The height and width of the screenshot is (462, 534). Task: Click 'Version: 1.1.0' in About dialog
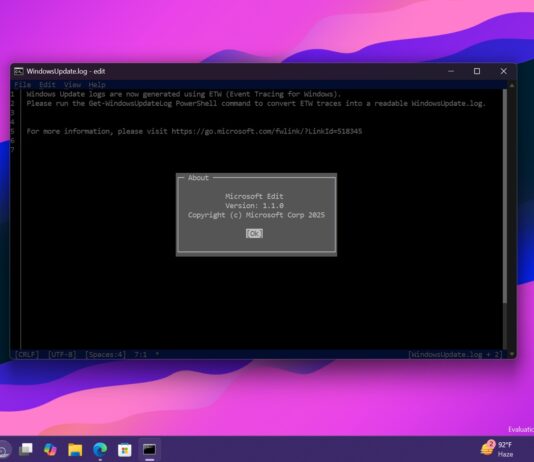254,205
